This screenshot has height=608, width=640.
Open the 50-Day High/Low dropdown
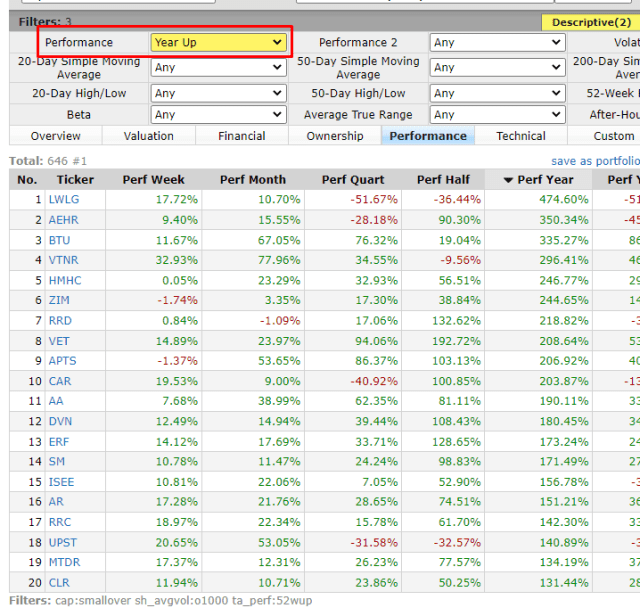pyautogui.click(x=497, y=93)
